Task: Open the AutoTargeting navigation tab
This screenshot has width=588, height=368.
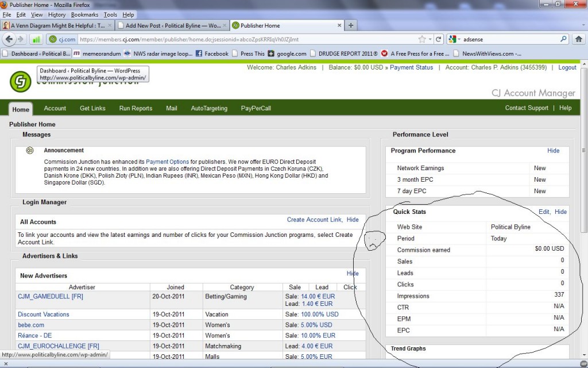Action: (209, 108)
